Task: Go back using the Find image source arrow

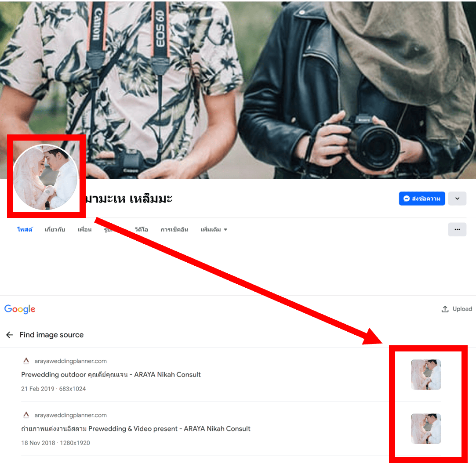Action: [x=9, y=335]
